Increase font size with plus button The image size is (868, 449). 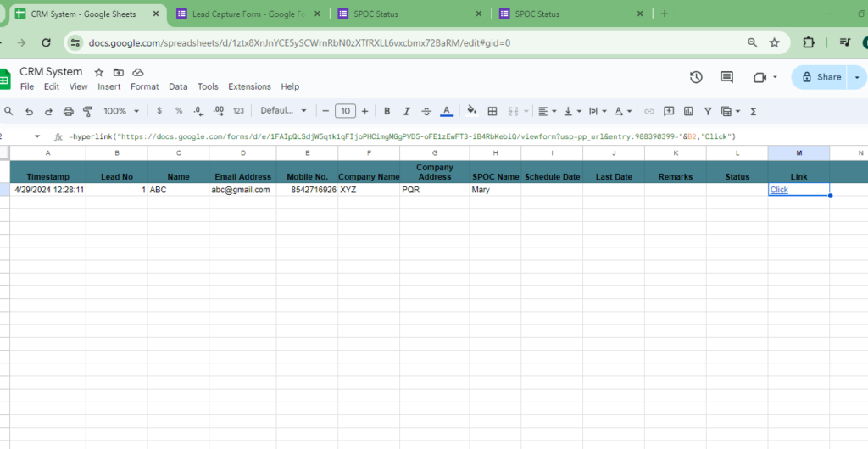coord(364,111)
